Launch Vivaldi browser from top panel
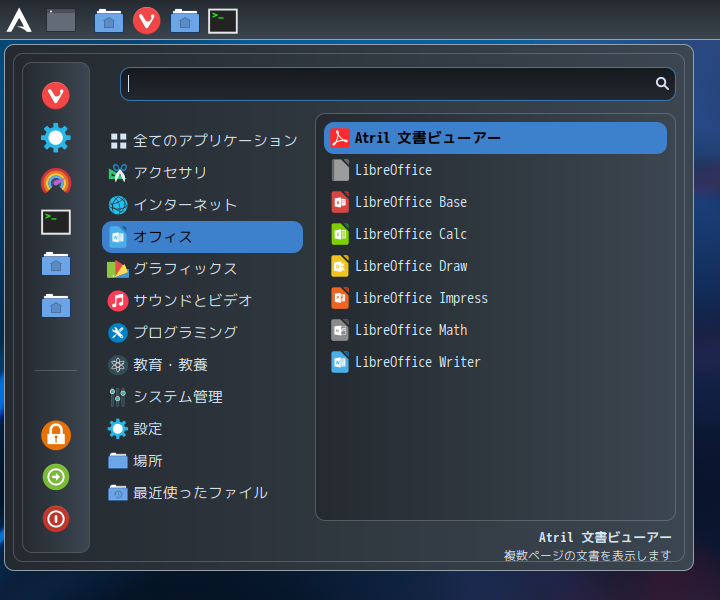 (146, 21)
